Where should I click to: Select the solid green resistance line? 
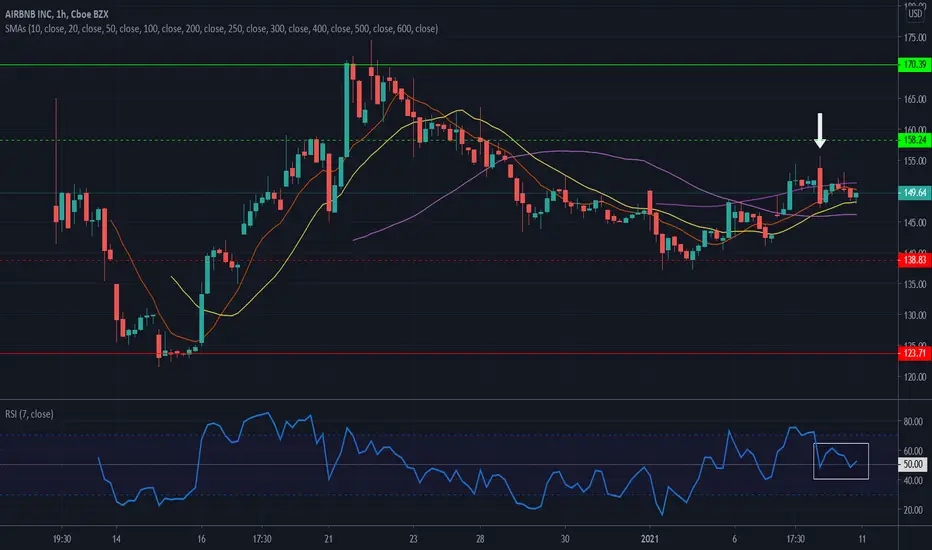[449, 65]
